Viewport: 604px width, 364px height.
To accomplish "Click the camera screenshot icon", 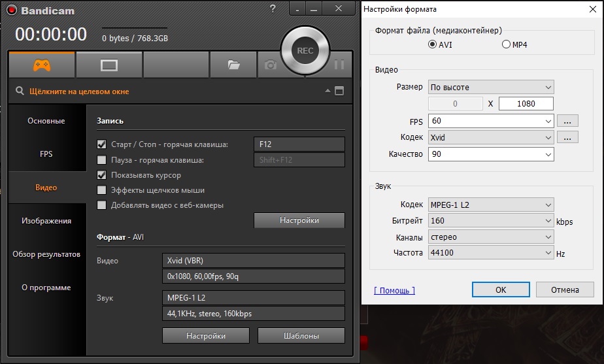I will [x=271, y=65].
